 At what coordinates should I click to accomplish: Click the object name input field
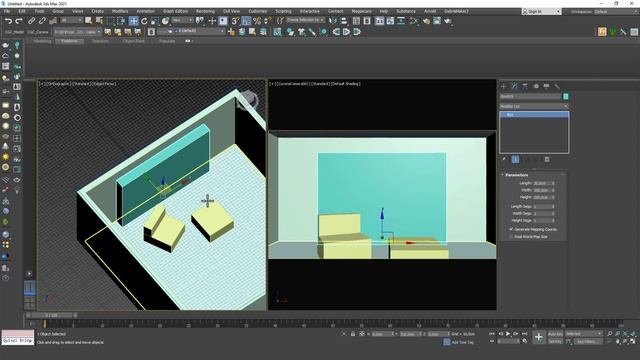click(531, 96)
